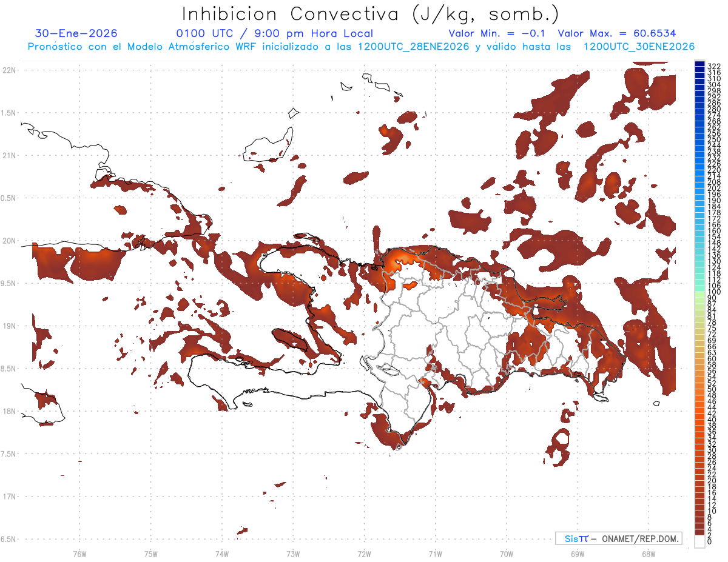
Task: Click the '6.5N' latitude label
Action: [8, 539]
